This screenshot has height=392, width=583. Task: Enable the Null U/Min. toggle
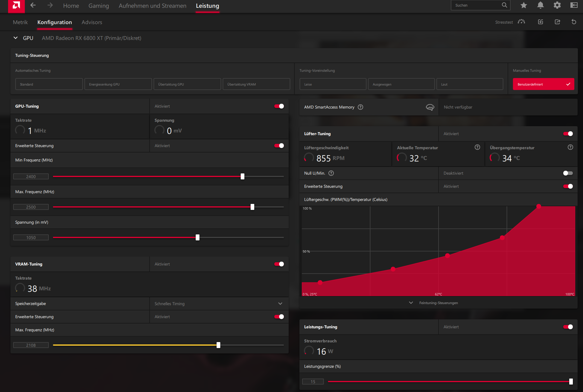(x=567, y=173)
